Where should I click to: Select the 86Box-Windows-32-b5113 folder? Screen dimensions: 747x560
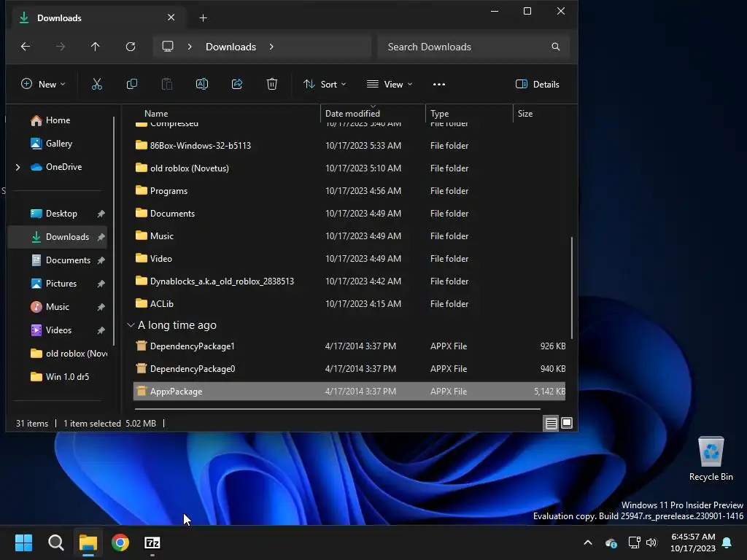(x=349, y=146)
